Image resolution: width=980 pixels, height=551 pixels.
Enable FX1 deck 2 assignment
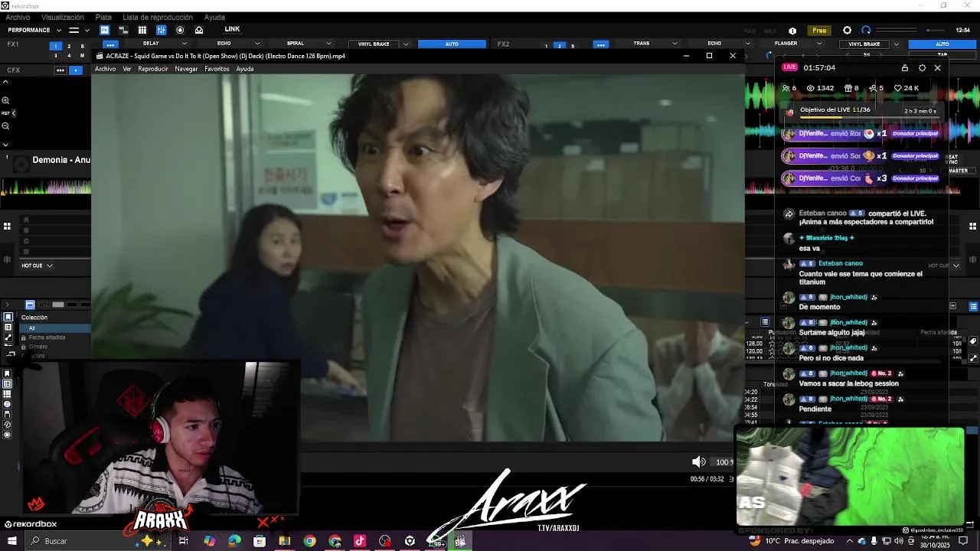(x=69, y=46)
